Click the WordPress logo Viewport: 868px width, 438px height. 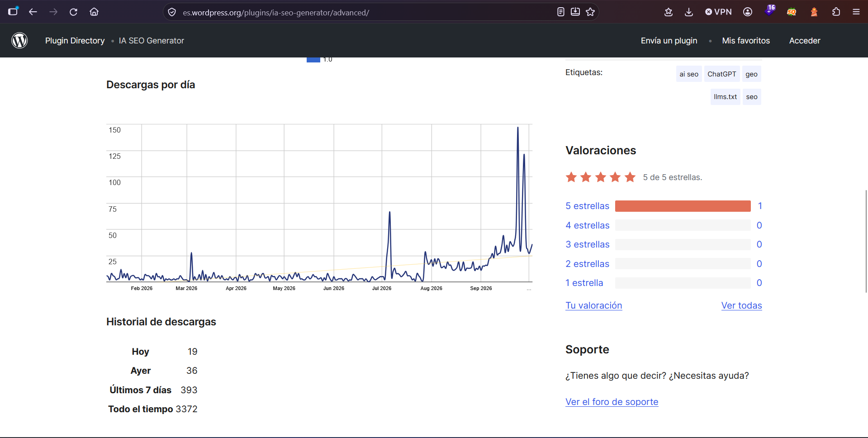pos(19,40)
